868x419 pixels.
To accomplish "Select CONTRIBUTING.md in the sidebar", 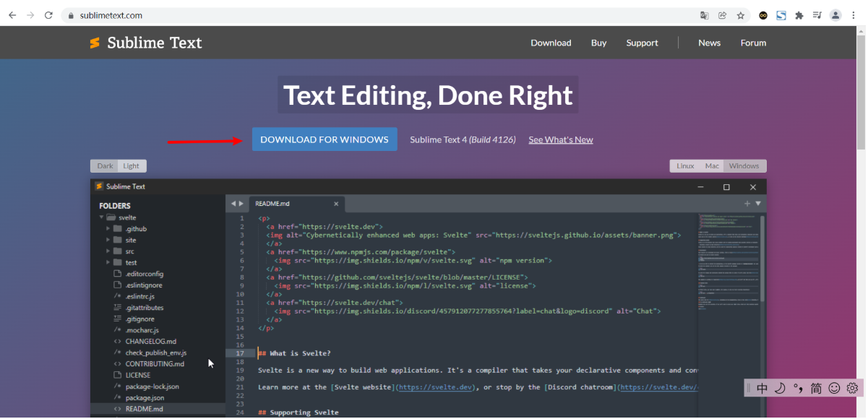I will tap(155, 363).
